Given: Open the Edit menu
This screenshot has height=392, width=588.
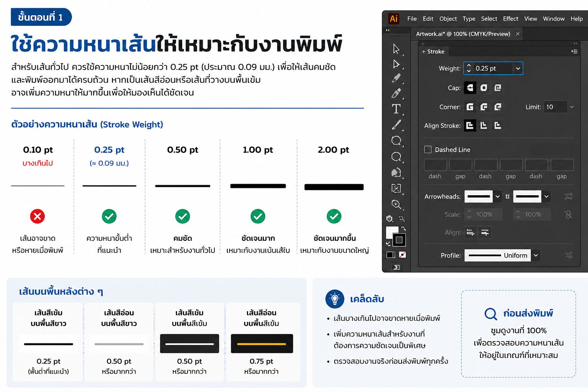Looking at the screenshot, I should [x=428, y=18].
